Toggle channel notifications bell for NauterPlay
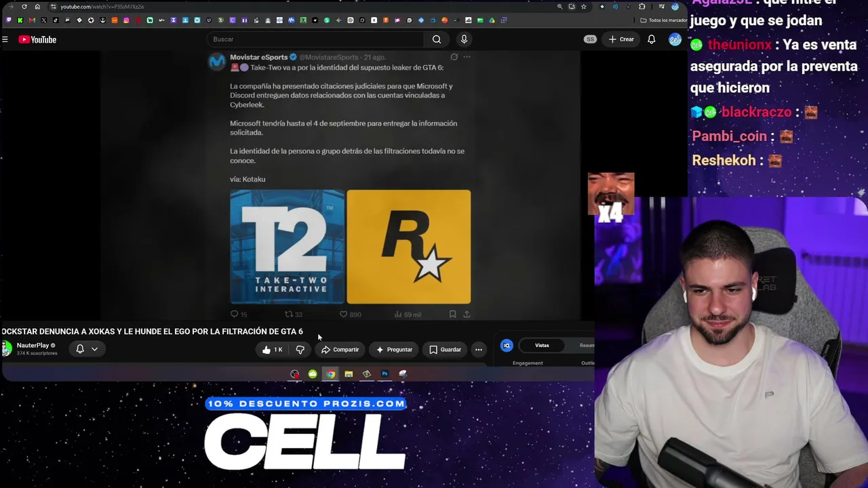868x488 pixels. tap(80, 349)
